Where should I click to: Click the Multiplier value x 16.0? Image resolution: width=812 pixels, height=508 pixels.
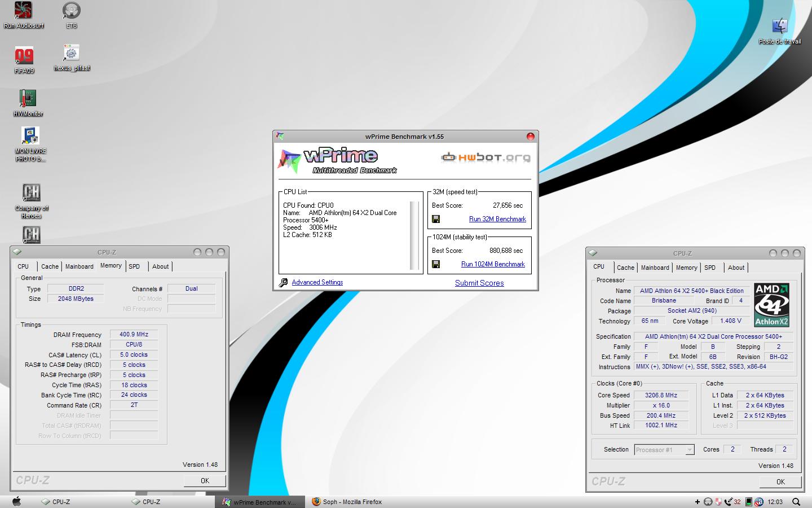point(661,405)
